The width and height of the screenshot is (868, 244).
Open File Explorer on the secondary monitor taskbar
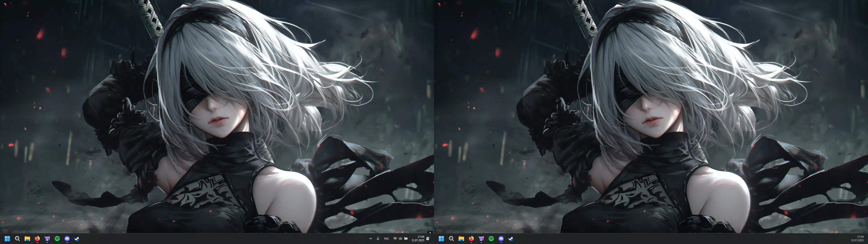461,239
